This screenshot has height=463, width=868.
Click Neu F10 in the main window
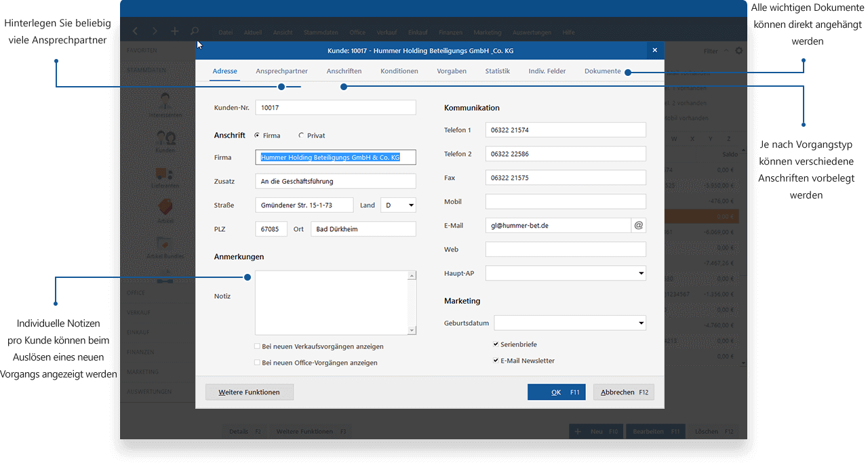click(596, 432)
